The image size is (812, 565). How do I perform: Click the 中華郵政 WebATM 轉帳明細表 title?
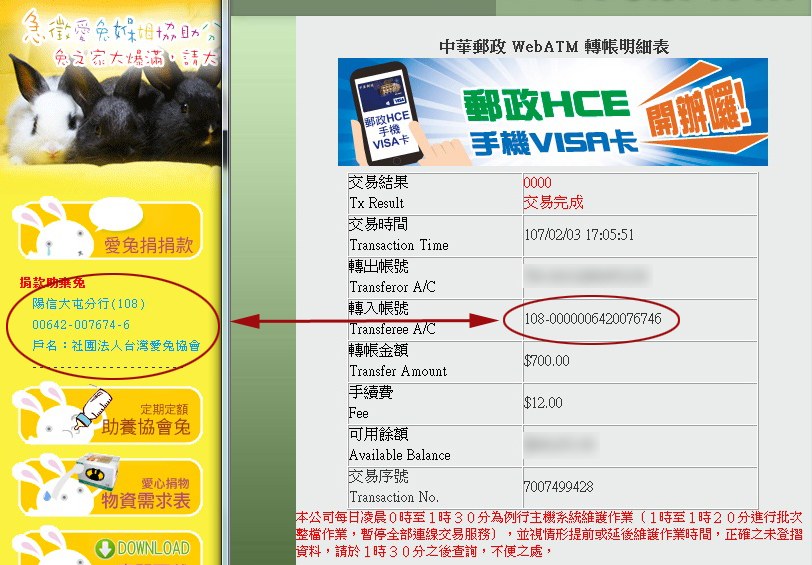[554, 46]
